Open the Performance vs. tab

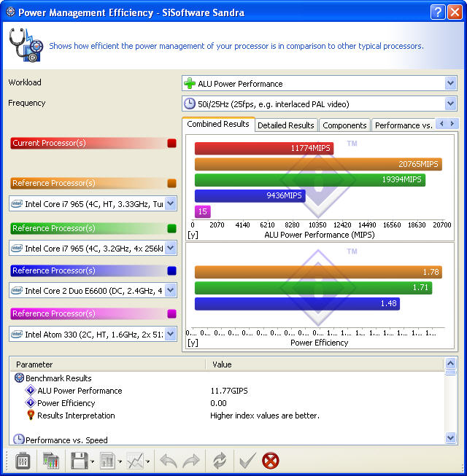[404, 125]
